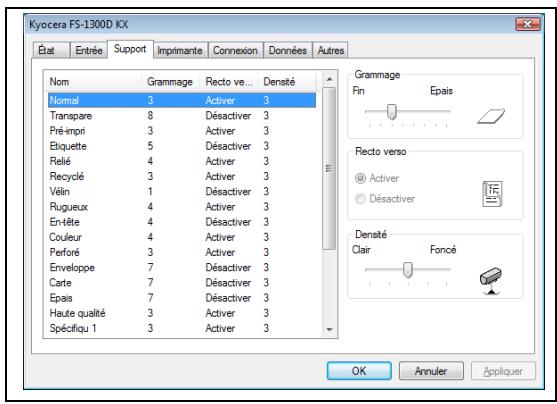Click Activer in the Recyclé row
This screenshot has height=404, width=557.
220,176
